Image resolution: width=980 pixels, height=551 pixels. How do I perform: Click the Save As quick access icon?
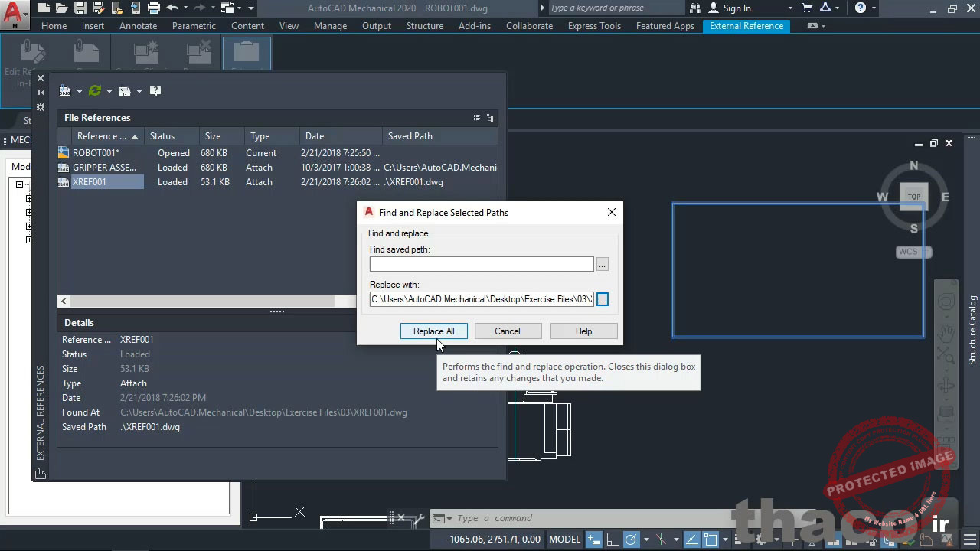99,8
